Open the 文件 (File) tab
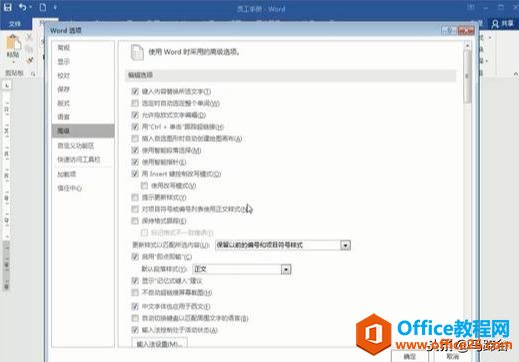The width and height of the screenshot is (519, 362). (15, 24)
